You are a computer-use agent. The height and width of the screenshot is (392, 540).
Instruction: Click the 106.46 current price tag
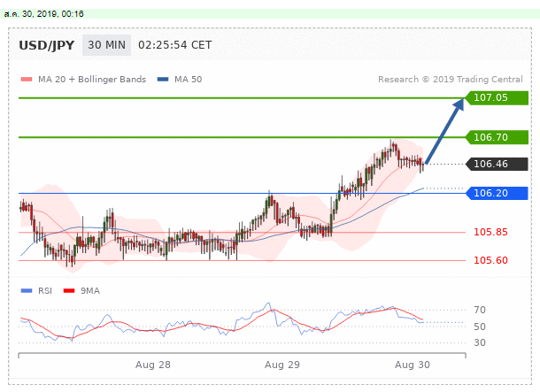point(497,164)
